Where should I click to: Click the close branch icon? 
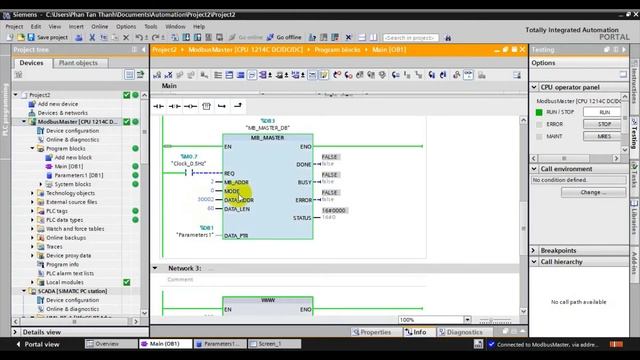click(x=238, y=106)
